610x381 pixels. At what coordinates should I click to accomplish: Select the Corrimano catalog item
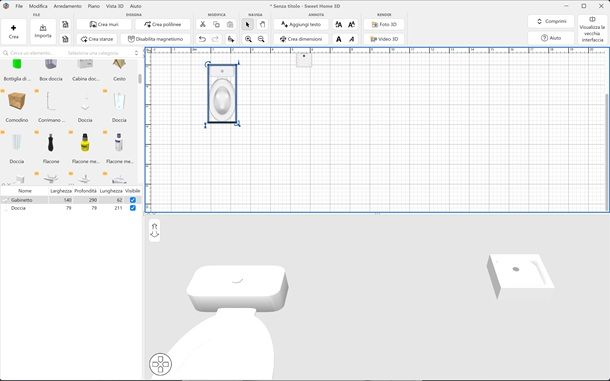[51, 106]
